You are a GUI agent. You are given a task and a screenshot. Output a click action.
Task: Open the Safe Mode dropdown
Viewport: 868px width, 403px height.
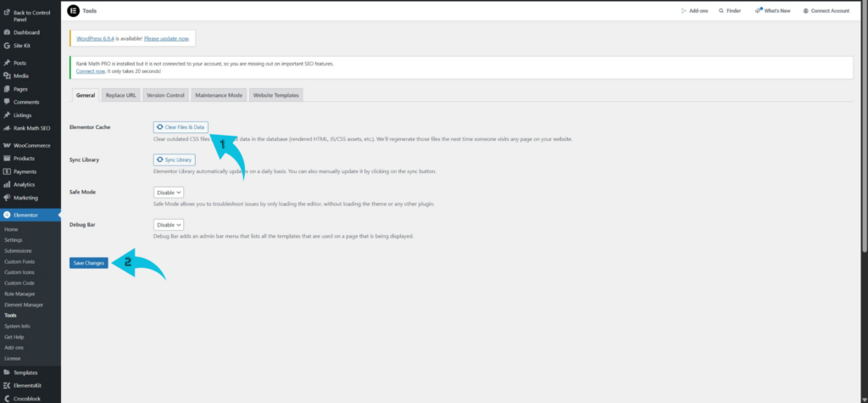tap(169, 193)
